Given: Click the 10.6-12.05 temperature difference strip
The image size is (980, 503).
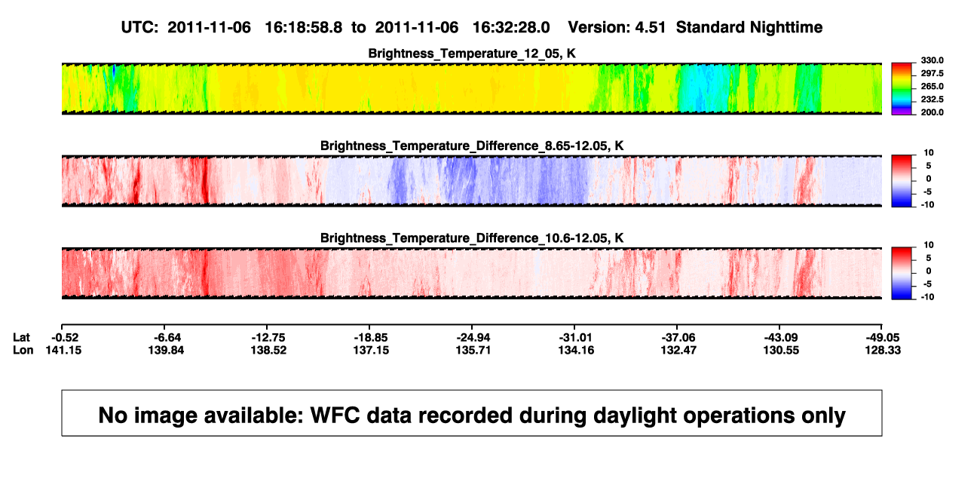Looking at the screenshot, I should click(x=471, y=273).
